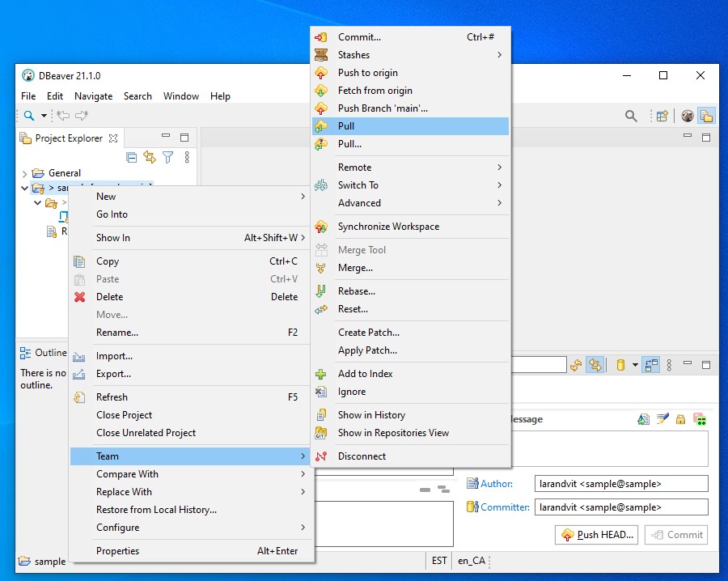This screenshot has width=728, height=581.
Task: Choose Apply Patch...
Action: pos(410,350)
